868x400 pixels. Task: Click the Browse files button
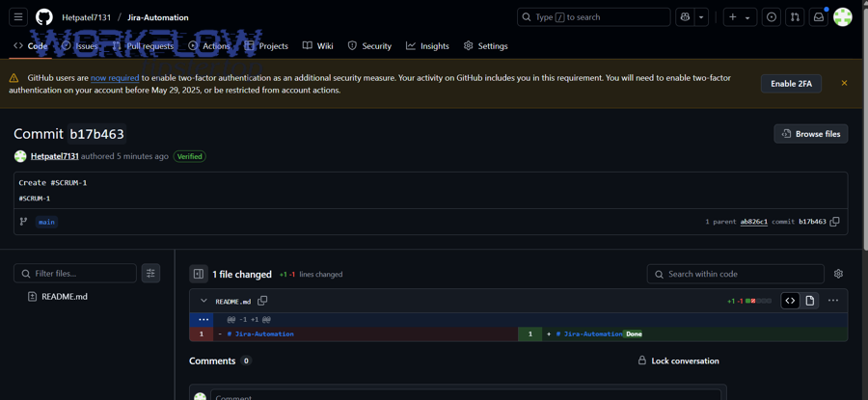point(810,134)
